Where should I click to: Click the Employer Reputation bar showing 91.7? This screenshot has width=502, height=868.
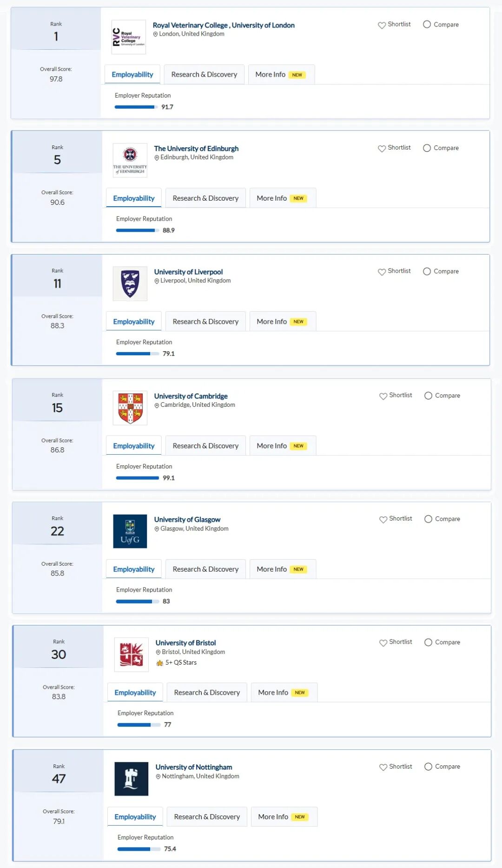[x=135, y=107]
